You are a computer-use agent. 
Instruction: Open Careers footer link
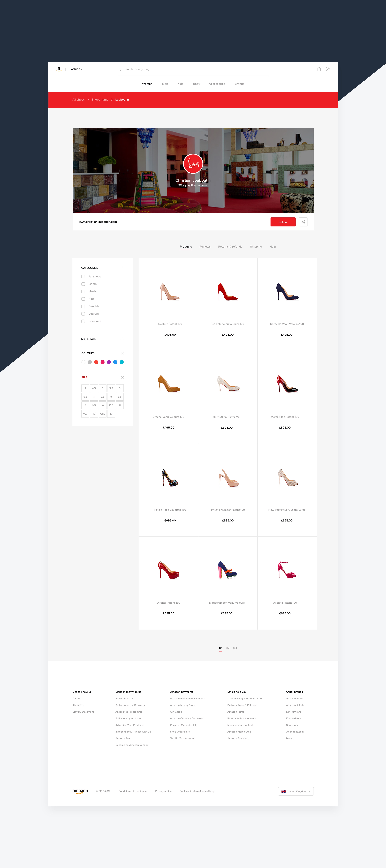tap(77, 699)
